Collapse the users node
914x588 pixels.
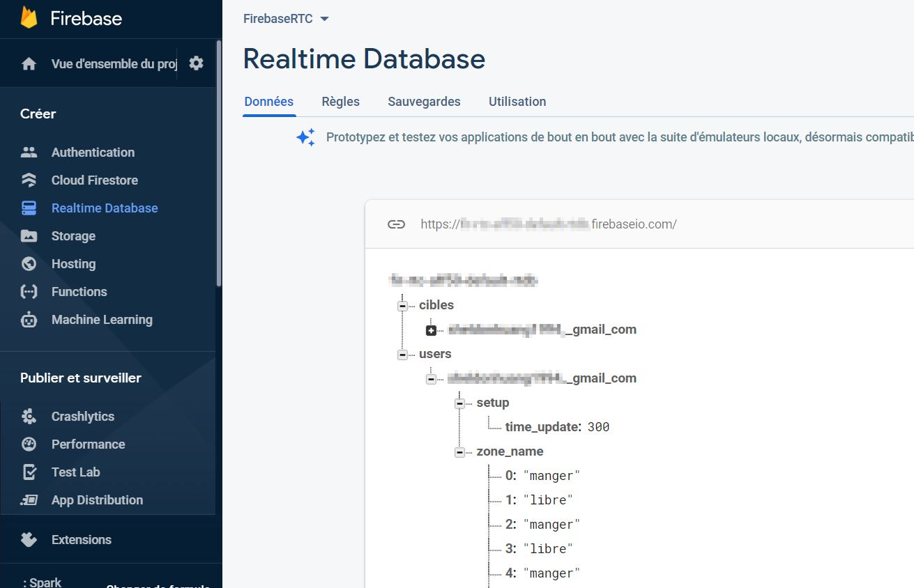point(402,355)
